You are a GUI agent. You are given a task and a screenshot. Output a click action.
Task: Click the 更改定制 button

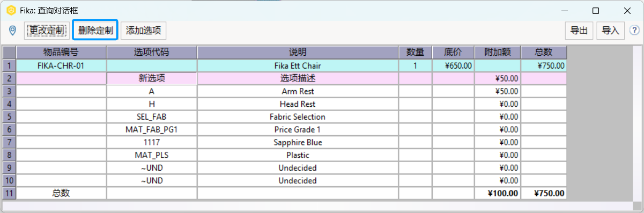47,31
